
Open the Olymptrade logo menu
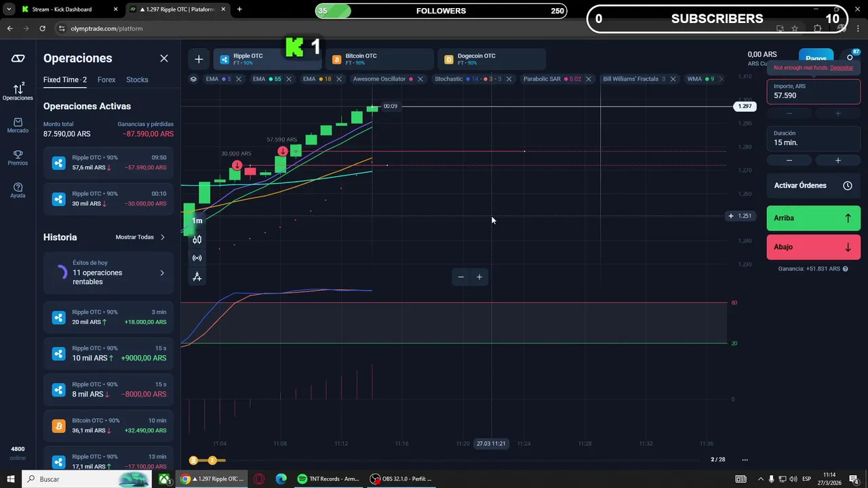click(x=18, y=58)
